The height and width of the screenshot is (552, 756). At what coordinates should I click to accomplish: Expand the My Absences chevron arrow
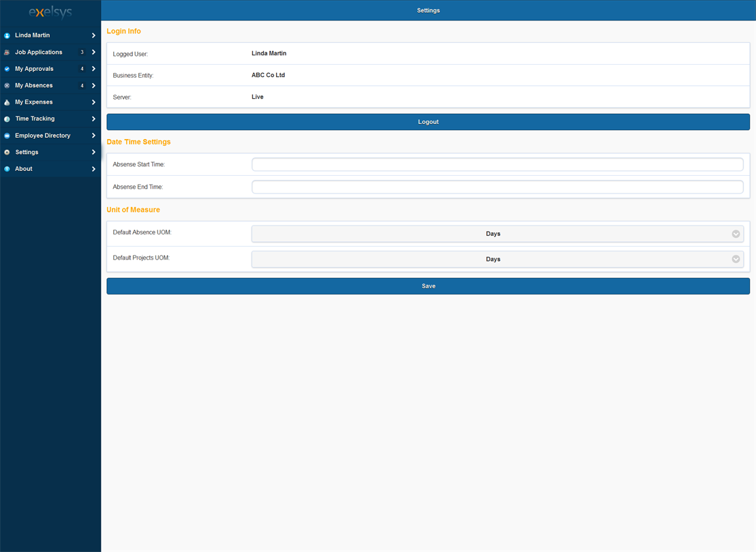coord(93,86)
